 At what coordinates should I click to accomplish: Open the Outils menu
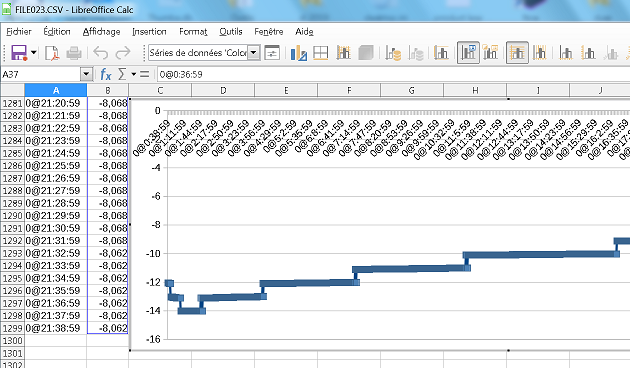231,31
